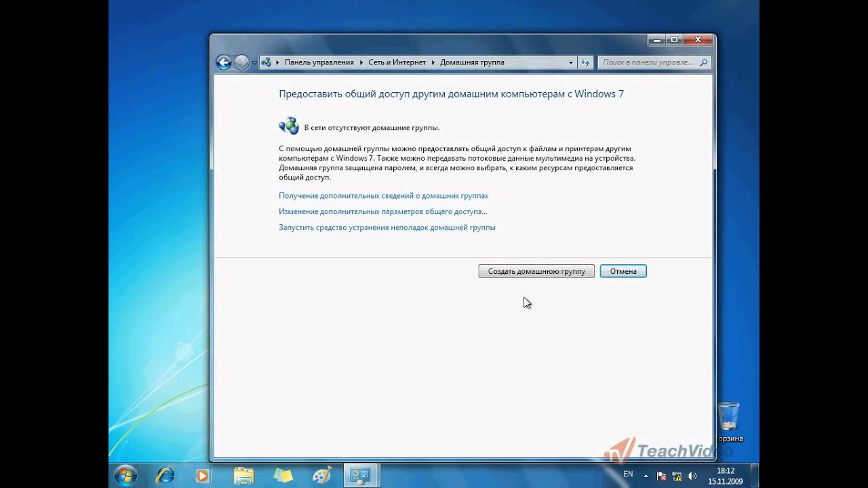Viewport: 868px width, 488px height.
Task: Open the yellow folders taskbar icon
Action: point(283,475)
